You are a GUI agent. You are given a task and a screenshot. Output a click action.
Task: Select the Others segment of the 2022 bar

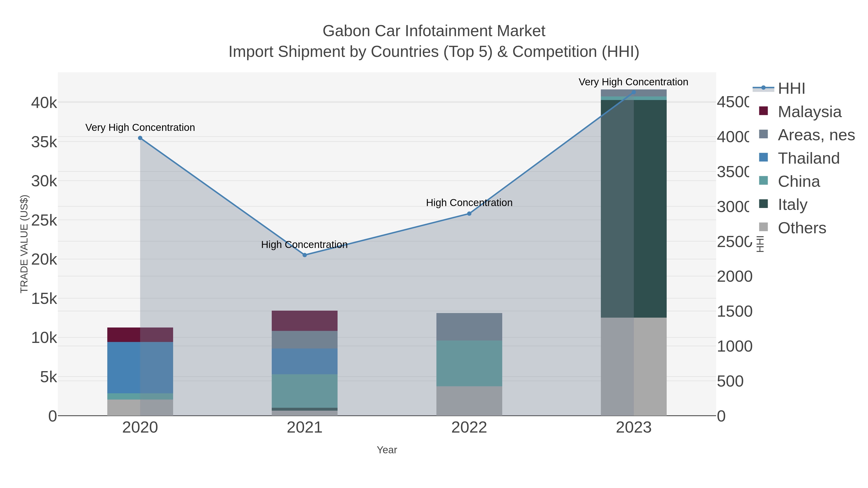(469, 401)
